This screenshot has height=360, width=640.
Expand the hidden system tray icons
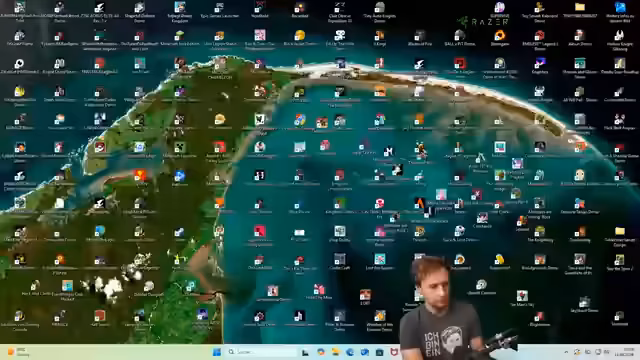coord(566,352)
